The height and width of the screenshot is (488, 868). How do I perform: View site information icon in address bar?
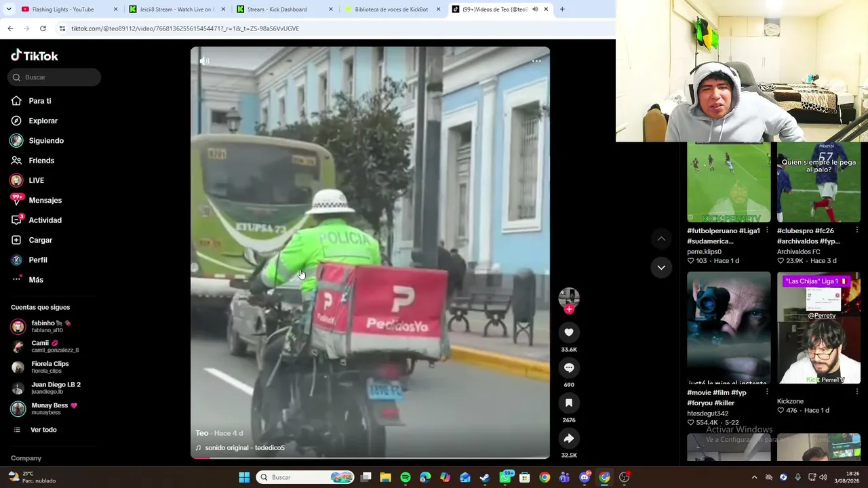[x=62, y=28]
